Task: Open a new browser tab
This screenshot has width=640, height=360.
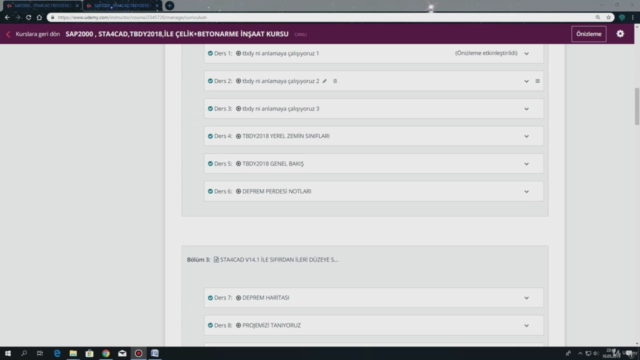Action: tap(169, 6)
